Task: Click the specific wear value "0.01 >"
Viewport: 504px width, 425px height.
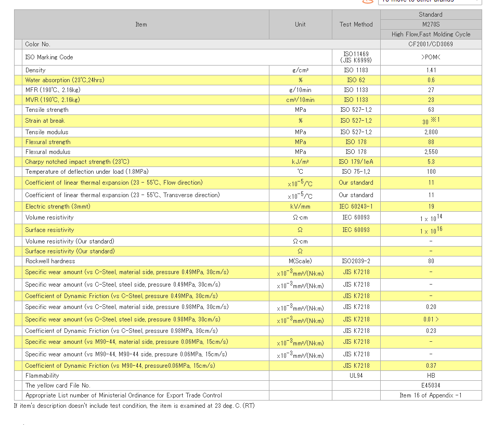Action: click(x=431, y=319)
